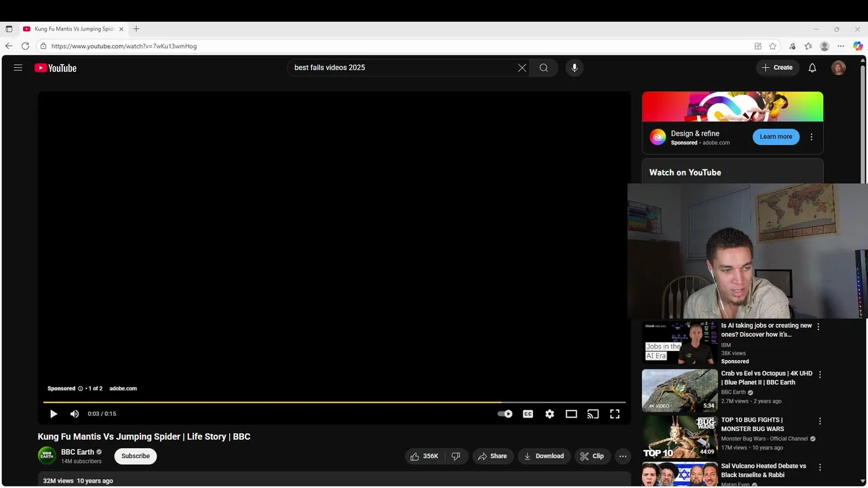Open the adobe.com link on the video ad
Screen dimensions: 868x488
[123, 388]
